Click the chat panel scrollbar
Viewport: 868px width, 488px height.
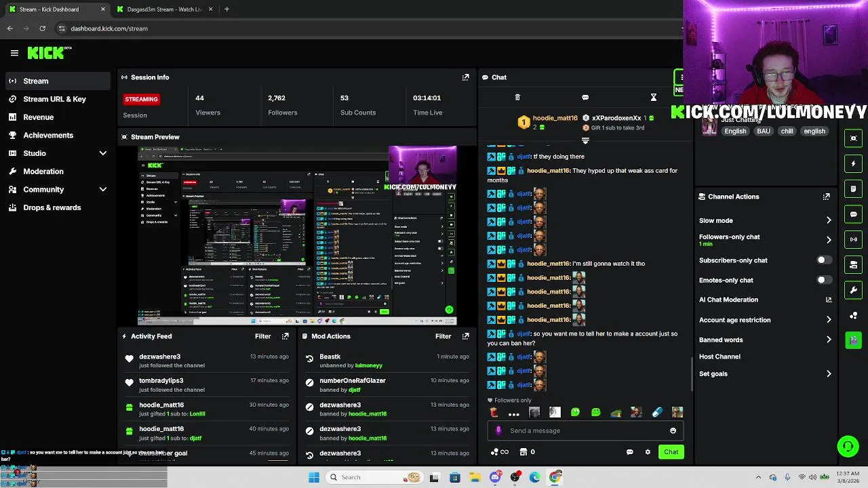[692, 373]
